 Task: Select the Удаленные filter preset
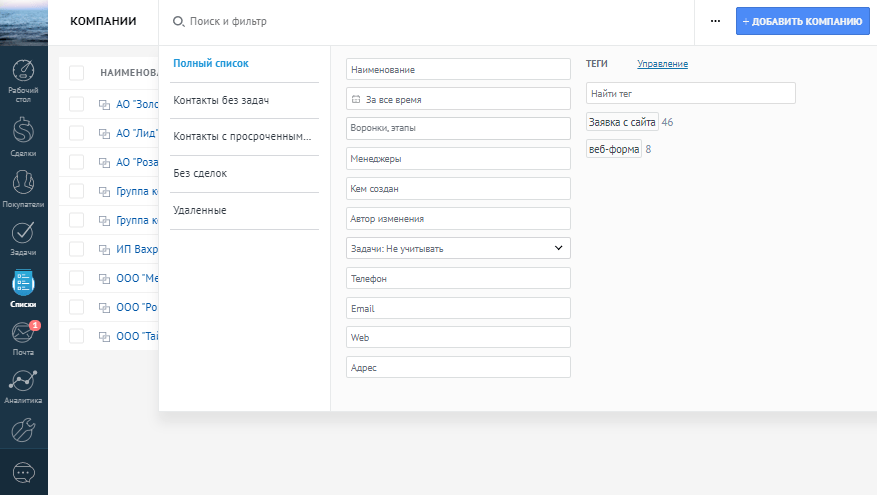click(200, 211)
